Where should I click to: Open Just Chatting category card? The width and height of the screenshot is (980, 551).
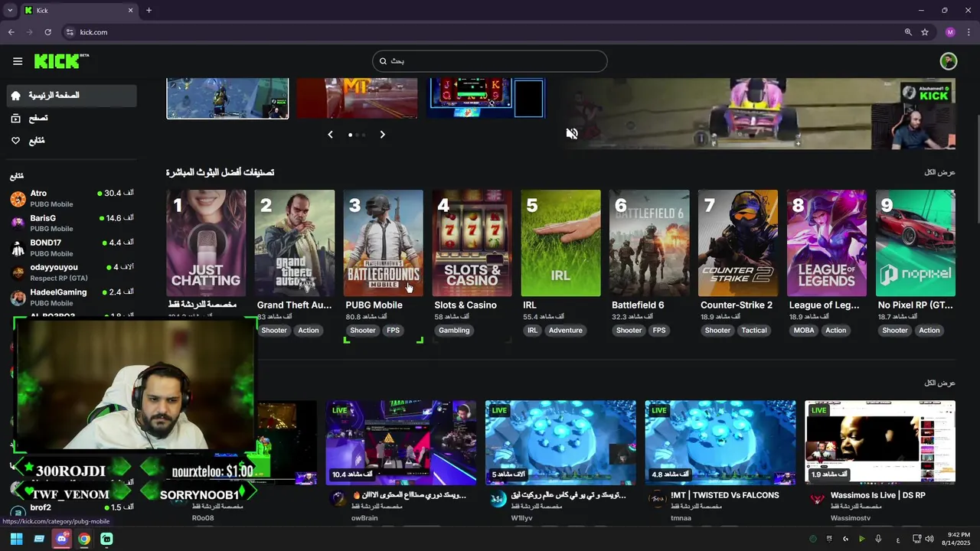tap(206, 243)
